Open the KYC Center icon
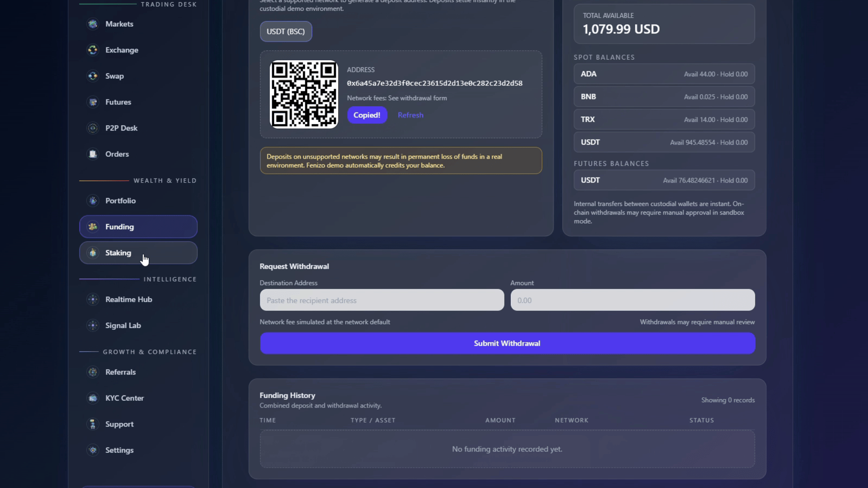The image size is (868, 488). (x=93, y=398)
